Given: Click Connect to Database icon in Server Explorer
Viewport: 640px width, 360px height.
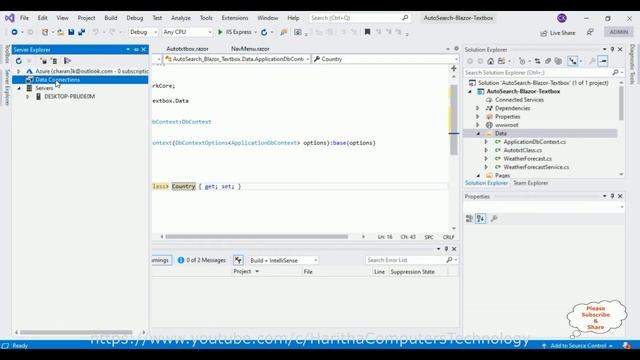Looking at the screenshot, I should 43,61.
